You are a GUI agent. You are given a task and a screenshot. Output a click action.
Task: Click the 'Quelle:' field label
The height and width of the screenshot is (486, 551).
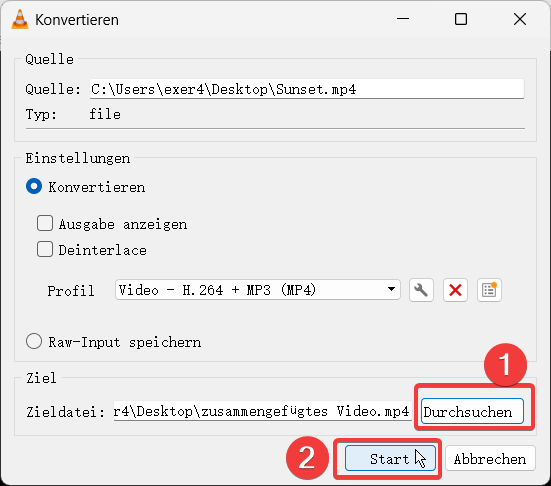point(53,89)
